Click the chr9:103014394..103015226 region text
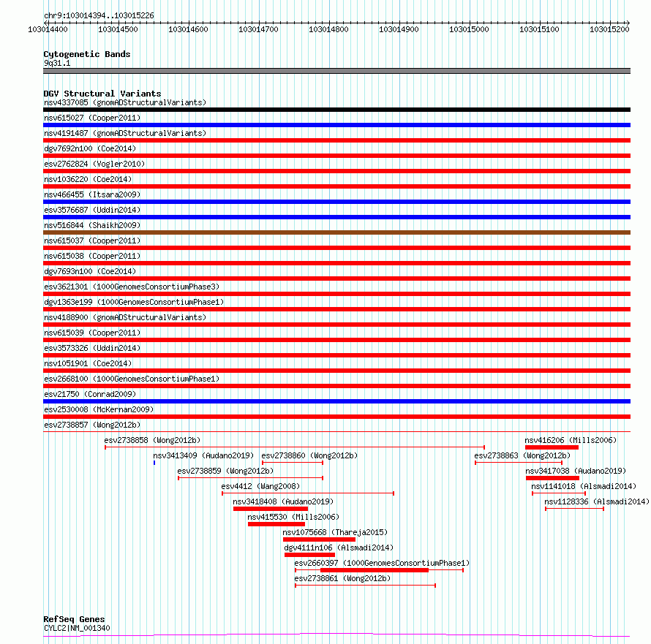Viewport: 651px width, 644px height. pyautogui.click(x=99, y=16)
